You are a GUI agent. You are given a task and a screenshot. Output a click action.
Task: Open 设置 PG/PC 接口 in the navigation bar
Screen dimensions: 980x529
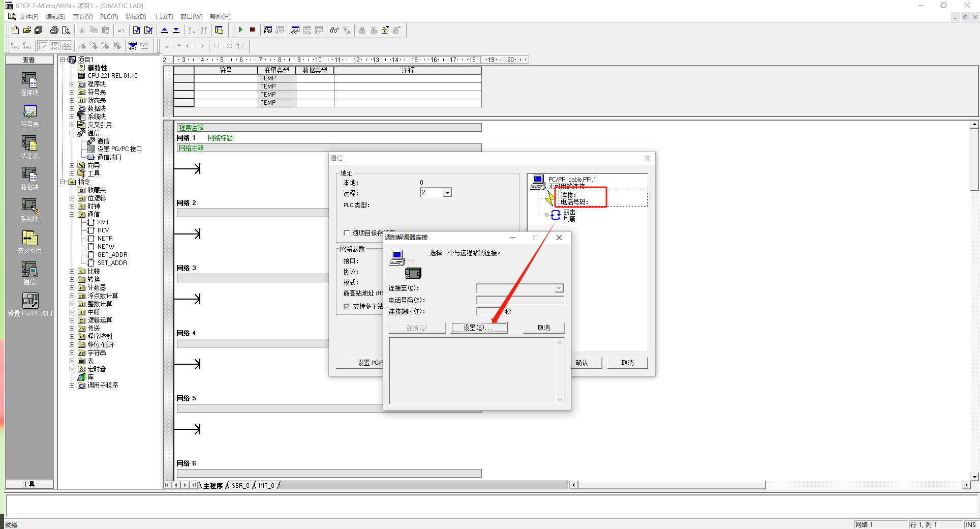[x=30, y=305]
